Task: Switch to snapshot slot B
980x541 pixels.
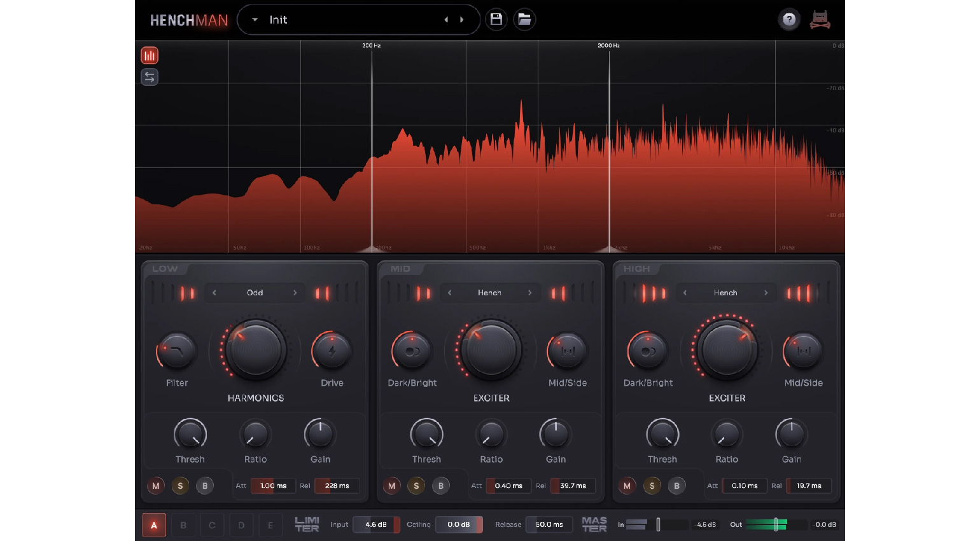Action: (183, 525)
